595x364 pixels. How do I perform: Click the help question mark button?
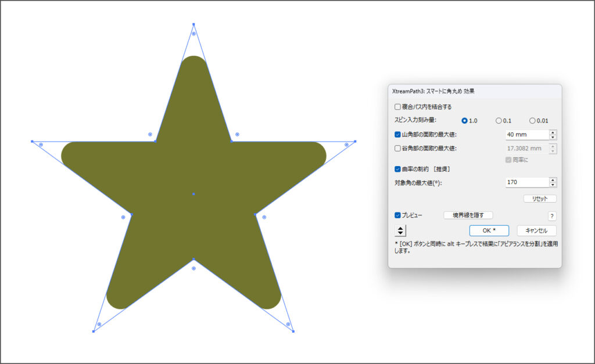(552, 216)
